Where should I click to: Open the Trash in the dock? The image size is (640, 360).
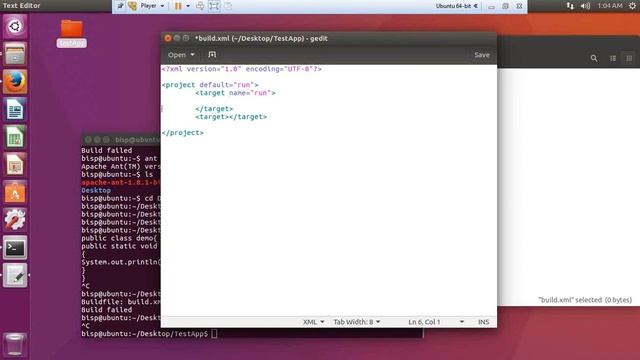(x=15, y=344)
